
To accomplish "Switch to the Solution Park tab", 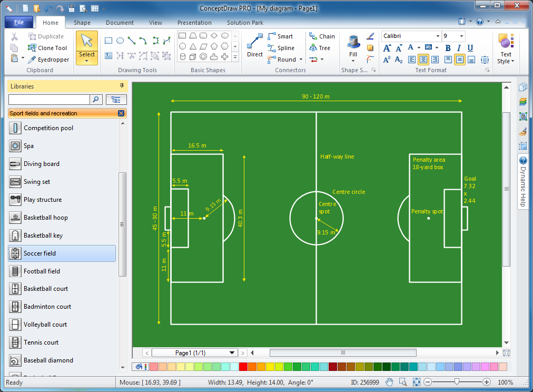I will pyautogui.click(x=244, y=23).
